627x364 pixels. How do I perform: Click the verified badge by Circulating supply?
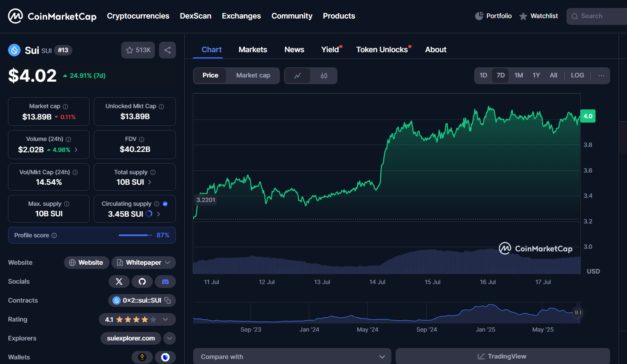pyautogui.click(x=165, y=204)
